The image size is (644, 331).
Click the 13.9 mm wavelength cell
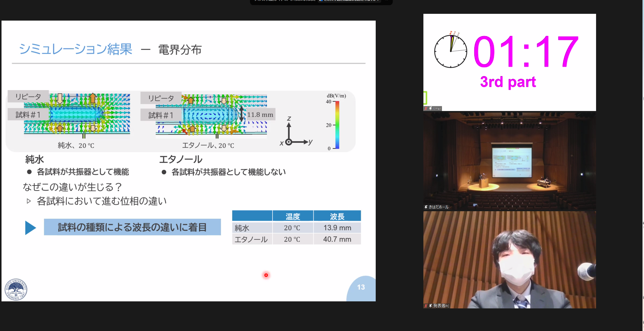(x=337, y=228)
